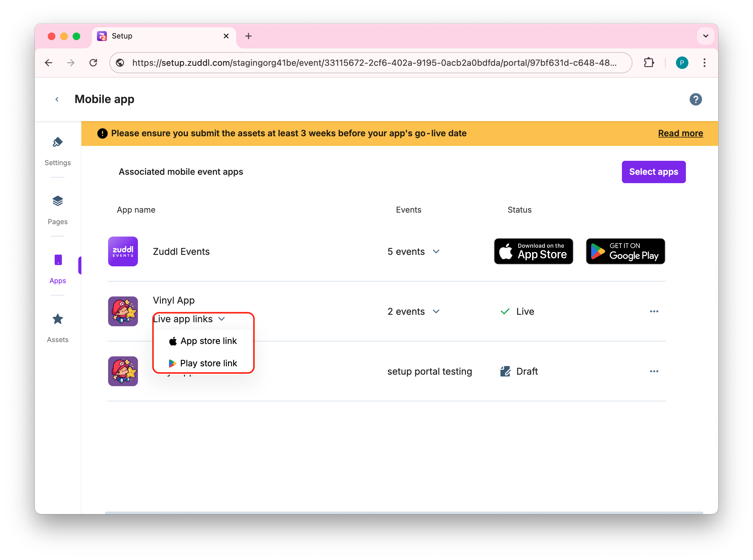Open the Assets star icon

coord(58,319)
